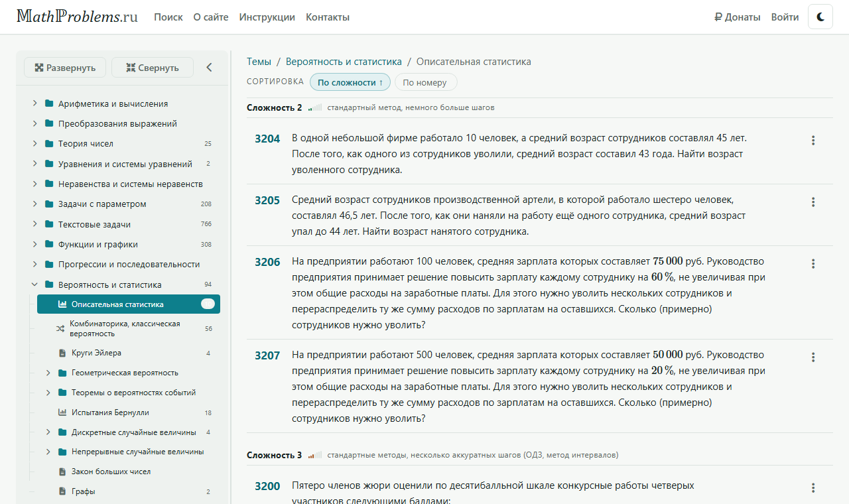The width and height of the screenshot is (849, 504).
Task: Click the Описательная статистика chart icon
Action: [x=62, y=304]
